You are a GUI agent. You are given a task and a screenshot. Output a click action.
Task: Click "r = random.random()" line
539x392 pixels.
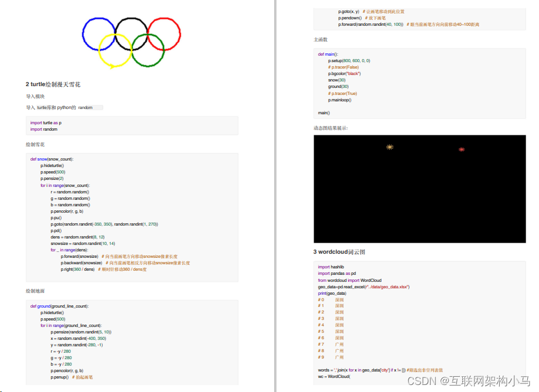(70, 192)
